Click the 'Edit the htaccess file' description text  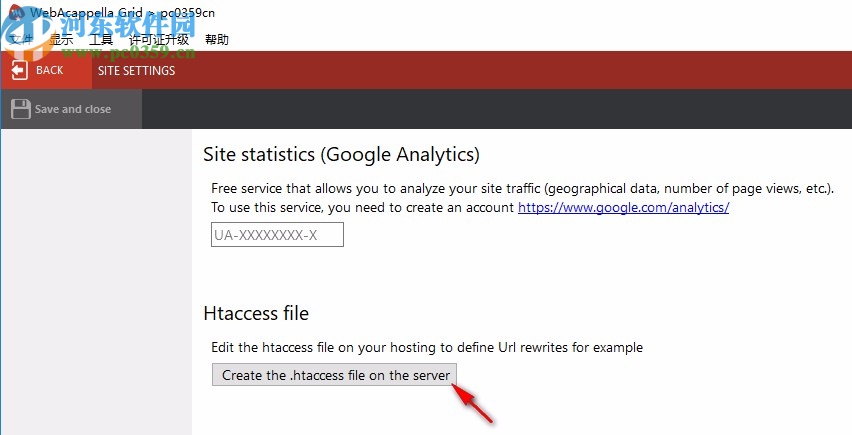click(427, 348)
